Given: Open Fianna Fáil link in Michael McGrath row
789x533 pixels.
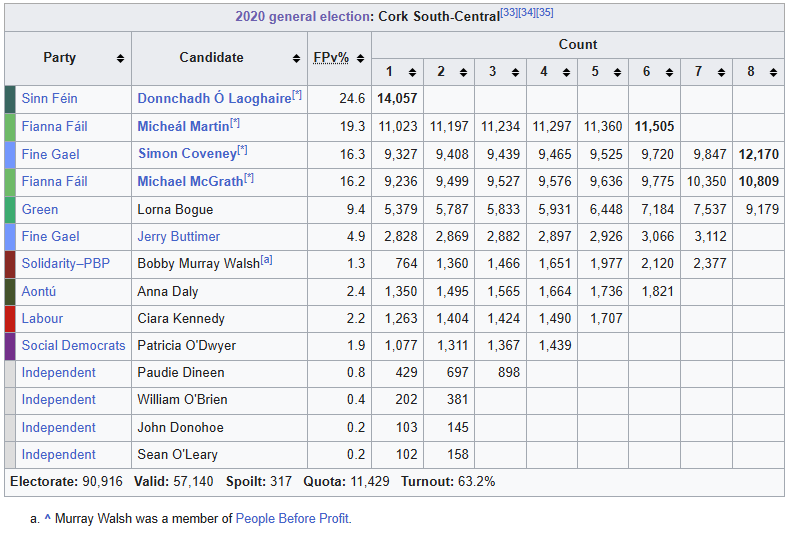Looking at the screenshot, I should tap(54, 182).
